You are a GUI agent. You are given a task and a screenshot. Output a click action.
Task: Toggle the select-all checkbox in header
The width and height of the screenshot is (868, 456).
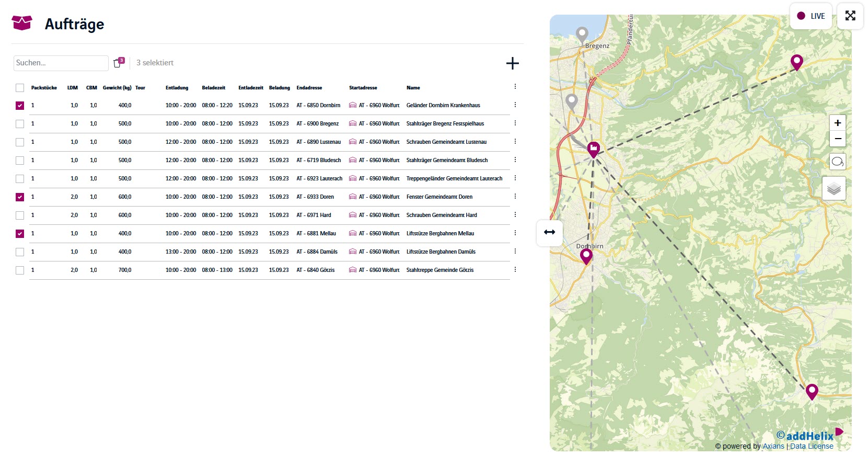(x=20, y=88)
